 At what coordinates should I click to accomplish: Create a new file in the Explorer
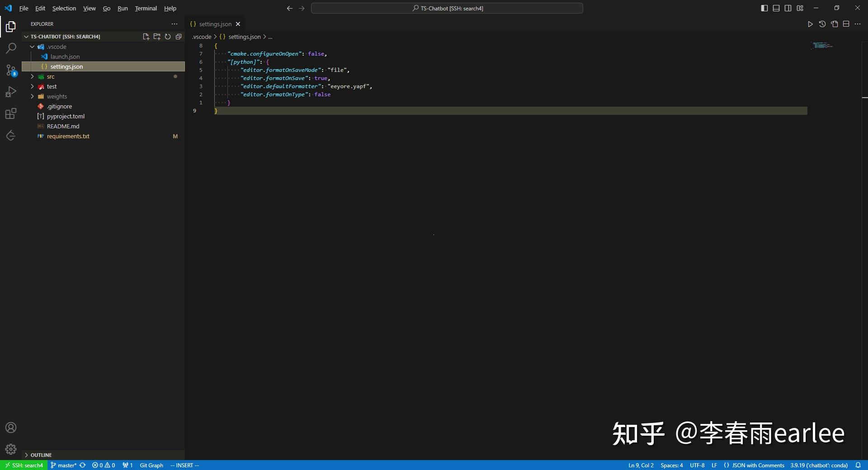pos(146,37)
